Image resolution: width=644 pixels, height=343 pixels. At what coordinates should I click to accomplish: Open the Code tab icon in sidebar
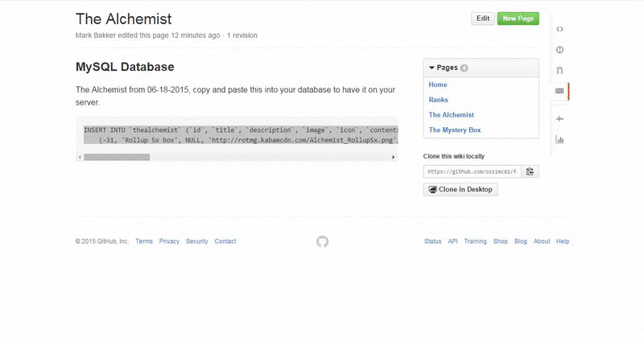559,29
